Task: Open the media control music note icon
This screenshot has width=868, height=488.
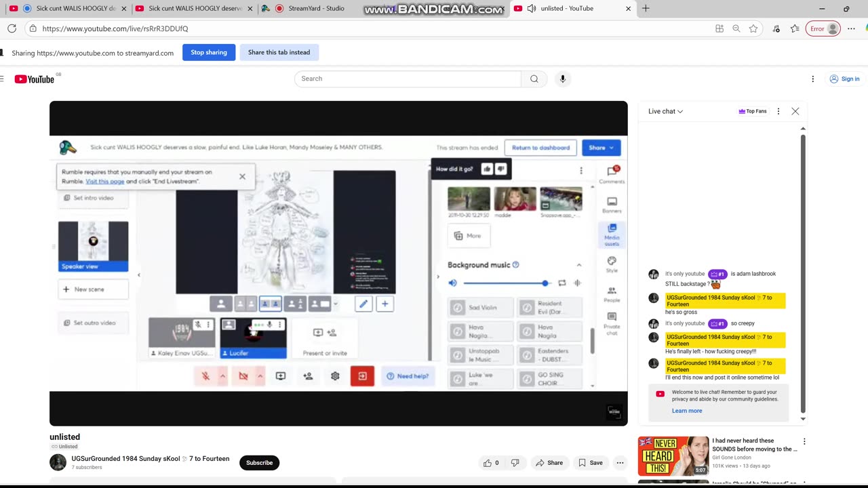Action: coord(776,28)
